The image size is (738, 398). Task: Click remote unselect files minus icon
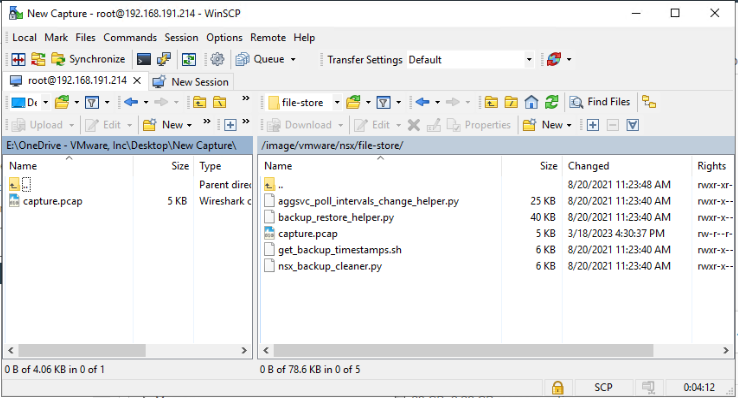coord(613,125)
